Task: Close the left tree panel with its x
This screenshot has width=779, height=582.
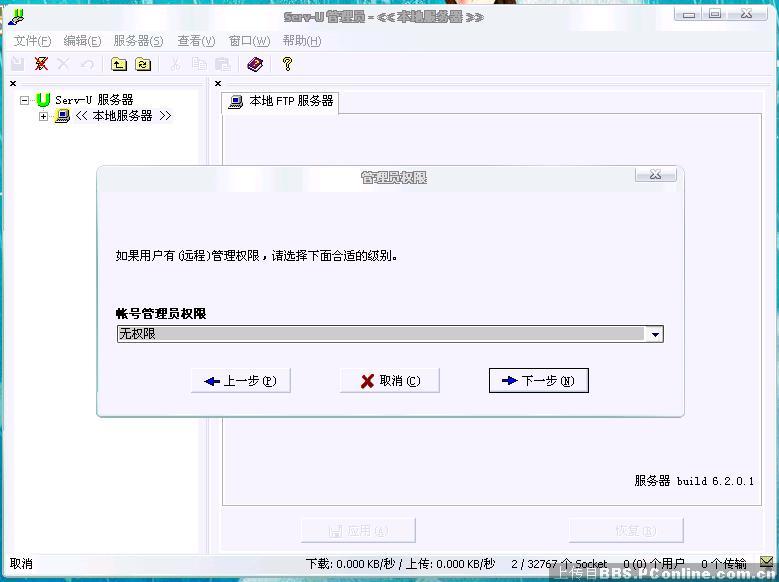Action: point(13,84)
